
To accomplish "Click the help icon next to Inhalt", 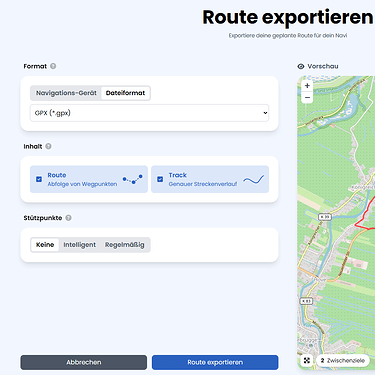I will click(x=48, y=146).
